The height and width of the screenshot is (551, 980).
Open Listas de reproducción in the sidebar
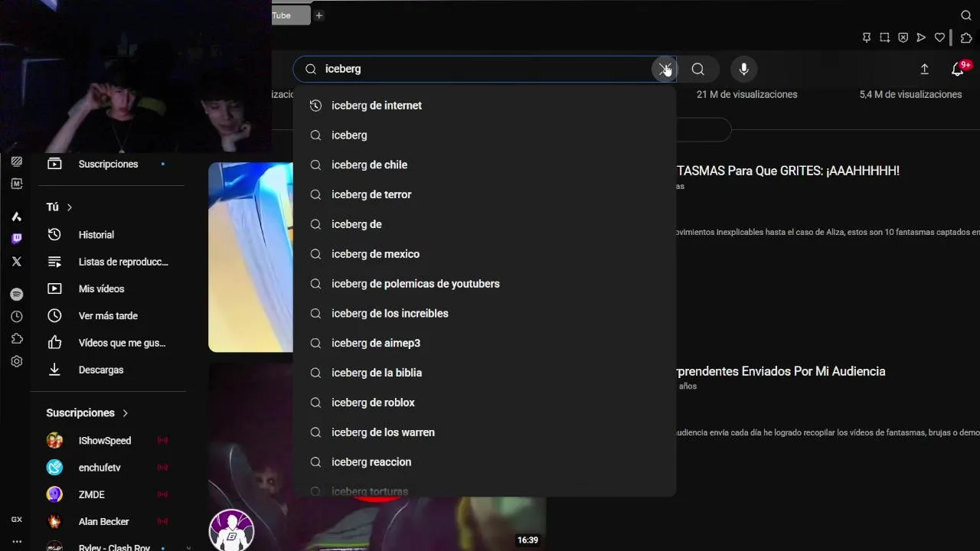click(x=108, y=262)
